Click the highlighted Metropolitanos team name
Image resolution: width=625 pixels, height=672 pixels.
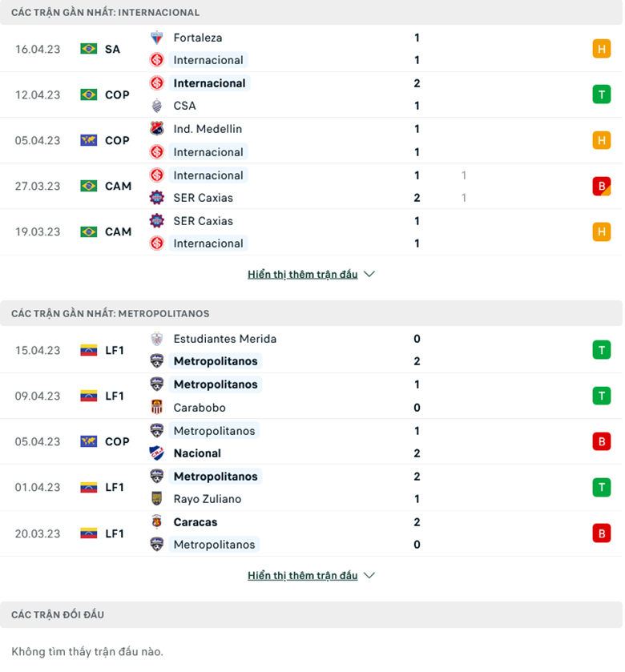214,361
